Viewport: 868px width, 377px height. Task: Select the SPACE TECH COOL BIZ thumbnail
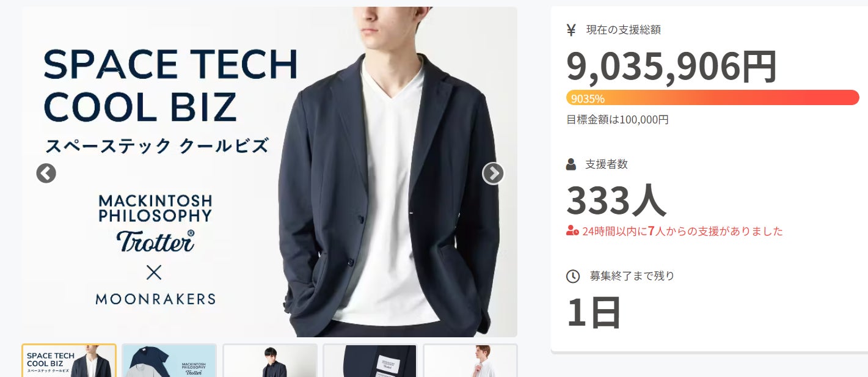coord(69,361)
